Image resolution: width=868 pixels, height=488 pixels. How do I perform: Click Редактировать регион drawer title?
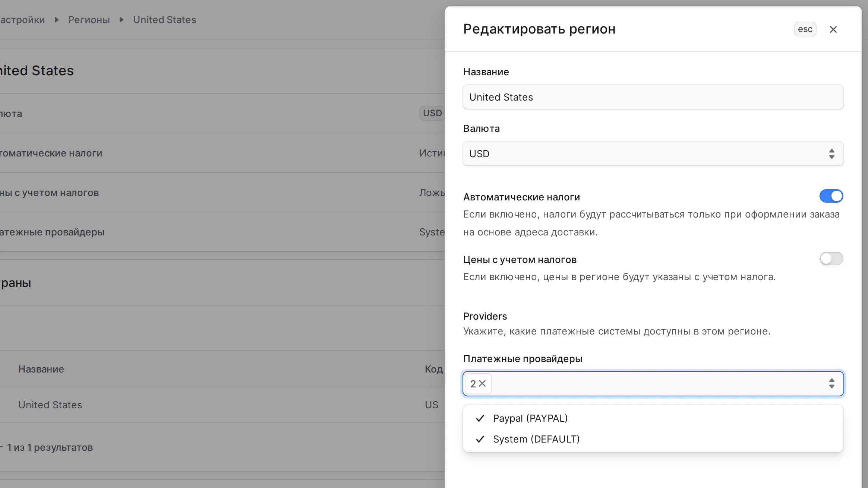pos(539,29)
